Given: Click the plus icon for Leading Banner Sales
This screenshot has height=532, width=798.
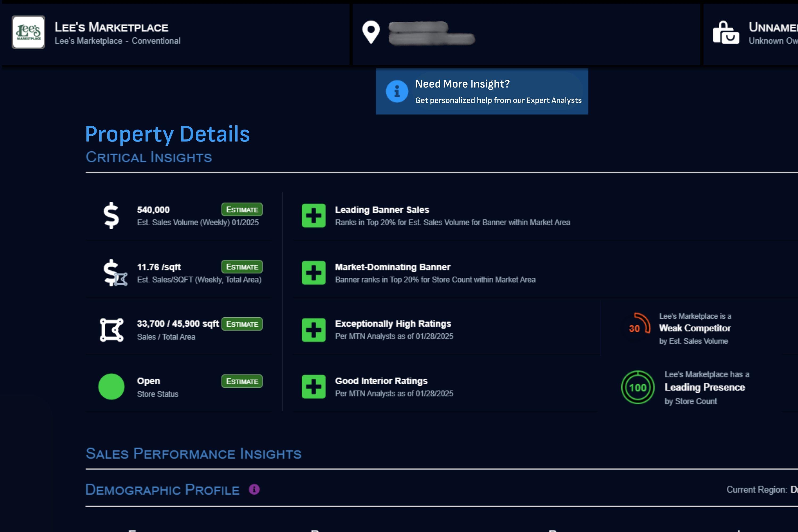Looking at the screenshot, I should point(314,216).
